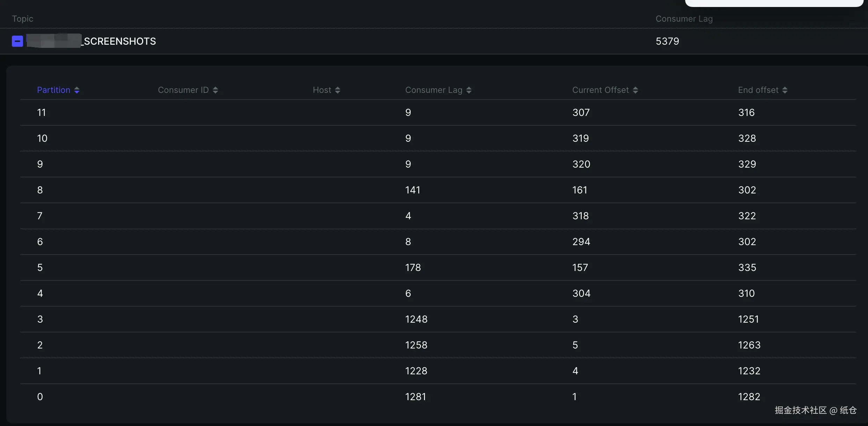Click the Partition column header label
This screenshot has height=426, width=868.
[x=53, y=90]
